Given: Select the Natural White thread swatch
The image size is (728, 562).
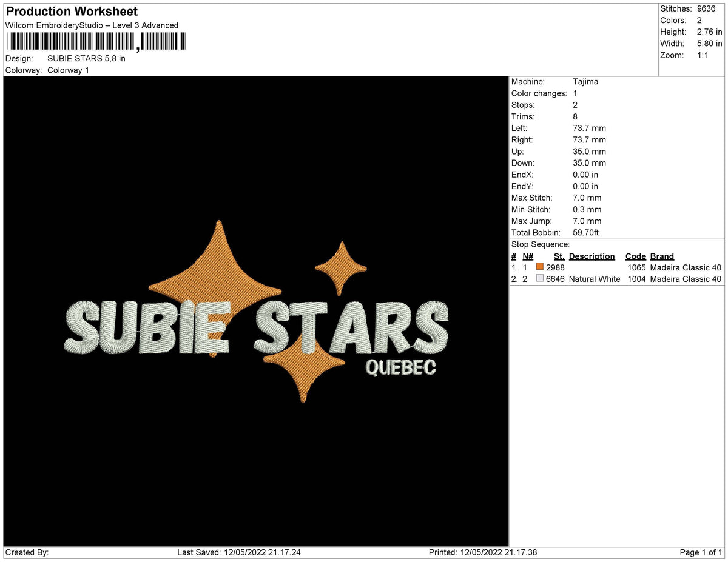Looking at the screenshot, I should (x=539, y=278).
